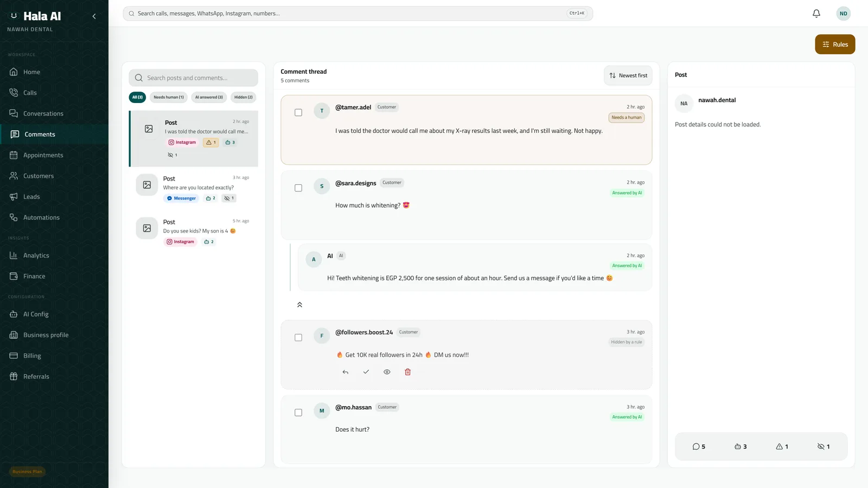Image resolution: width=868 pixels, height=488 pixels.
Task: Click the Messenger tag on the location post
Action: 181,198
